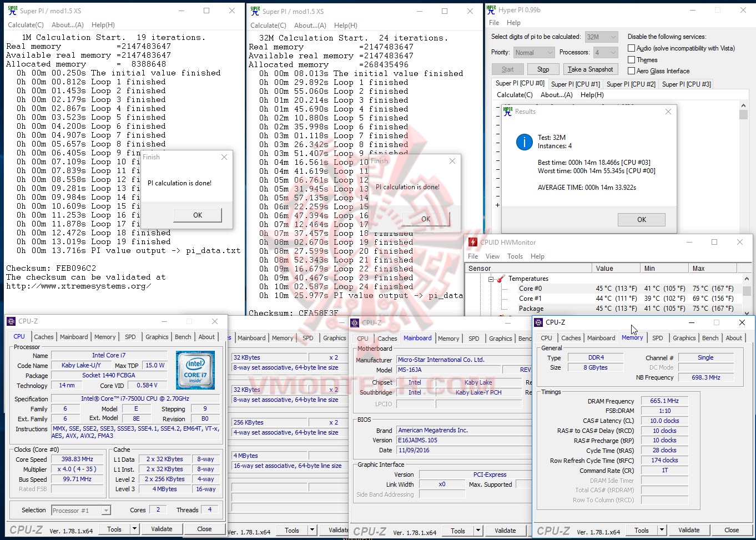Toggle the Aero Glass Interface checkbox
The image size is (756, 540).
(x=631, y=71)
